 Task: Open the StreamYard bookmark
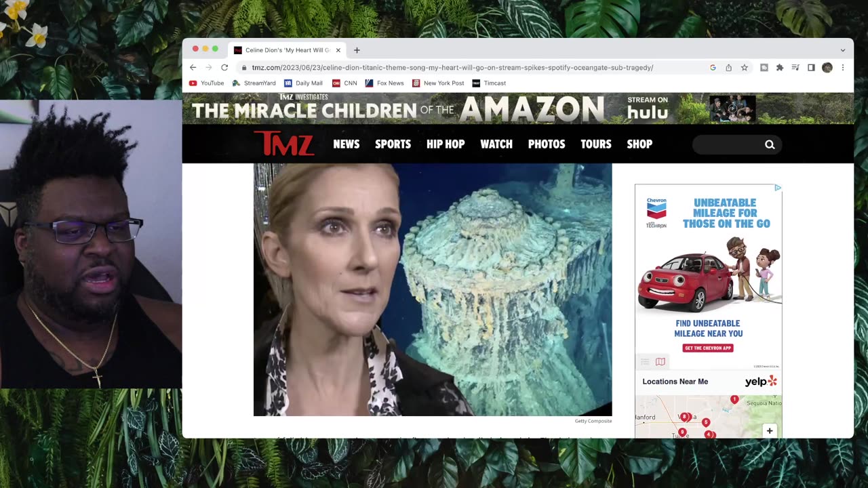click(x=254, y=83)
